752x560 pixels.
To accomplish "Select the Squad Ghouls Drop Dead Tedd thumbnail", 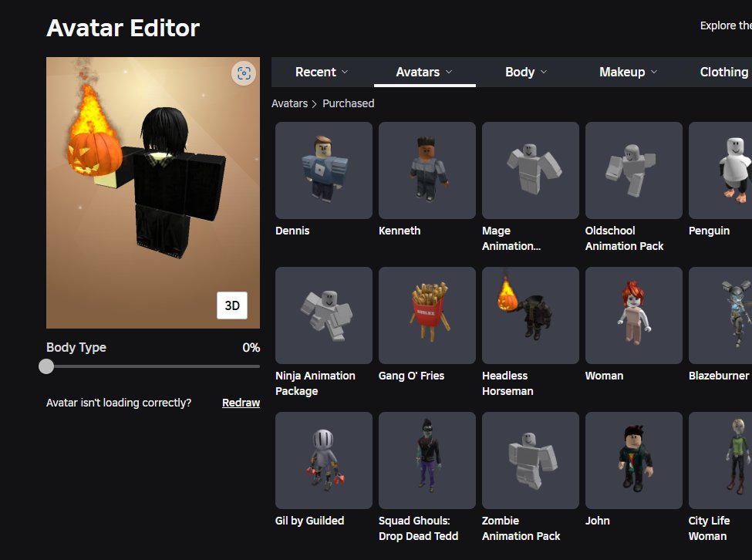I will click(x=427, y=460).
